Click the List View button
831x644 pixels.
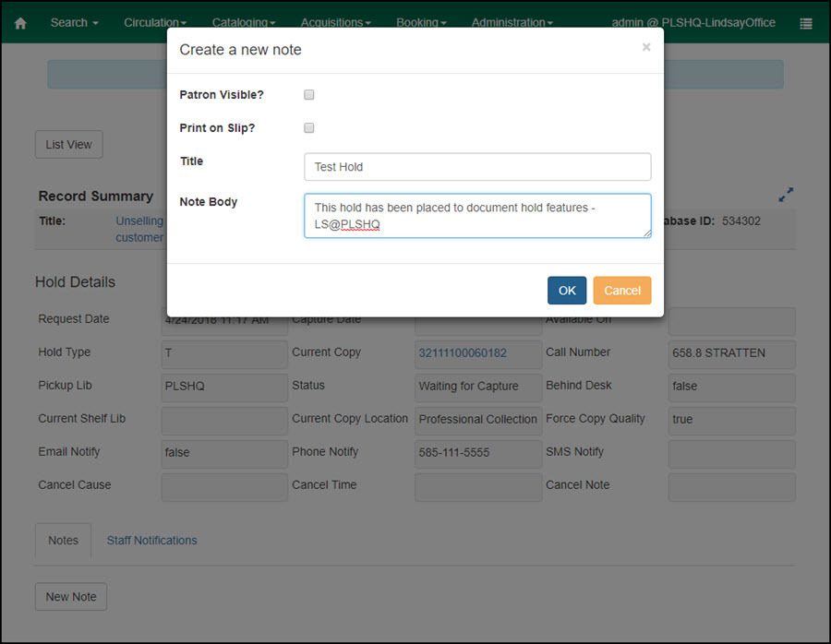69,145
